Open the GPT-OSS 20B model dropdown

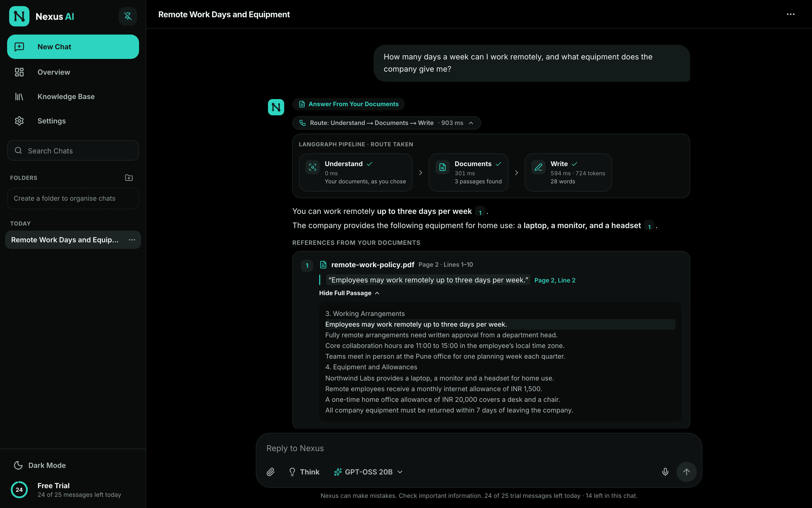(x=368, y=472)
